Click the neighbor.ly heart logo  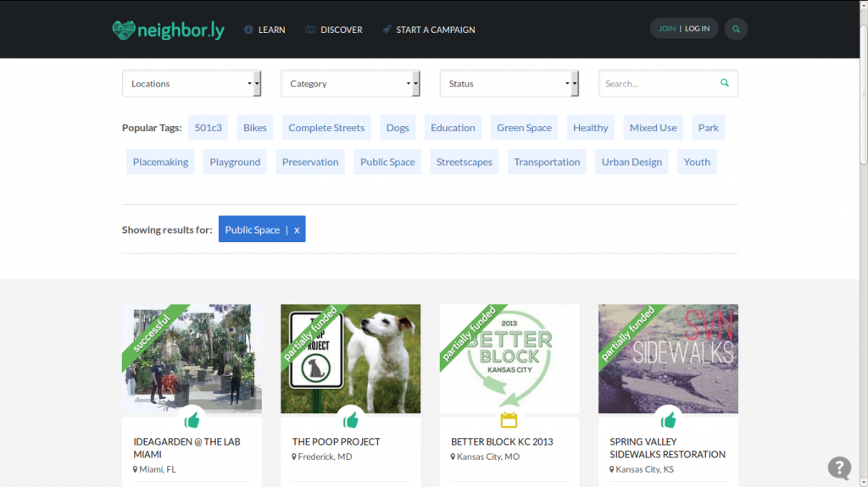169,30
